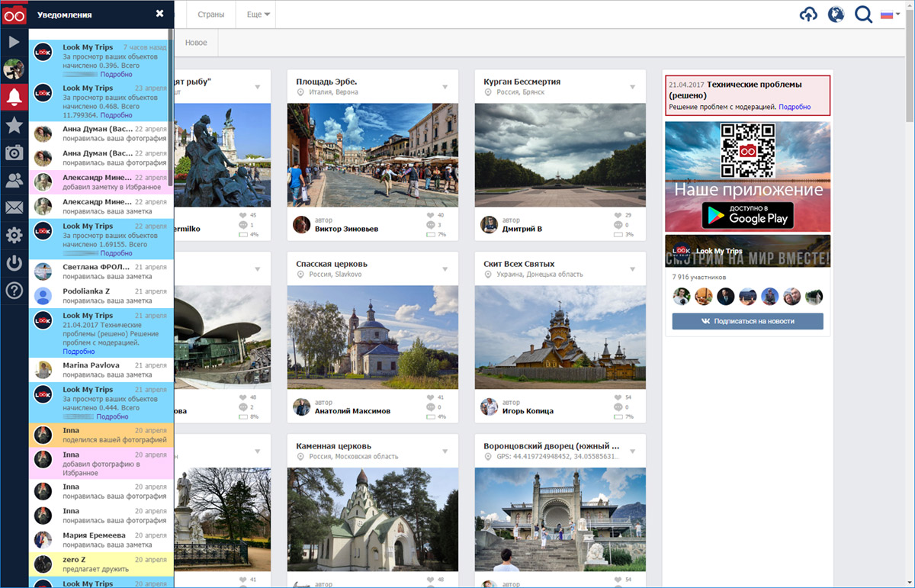The image size is (915, 588).
Task: Open the Площадь Эрбе photo thumbnail
Action: [x=373, y=155]
